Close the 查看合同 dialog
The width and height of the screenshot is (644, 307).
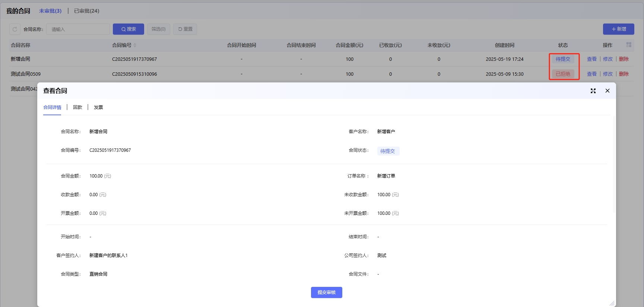[x=607, y=91]
